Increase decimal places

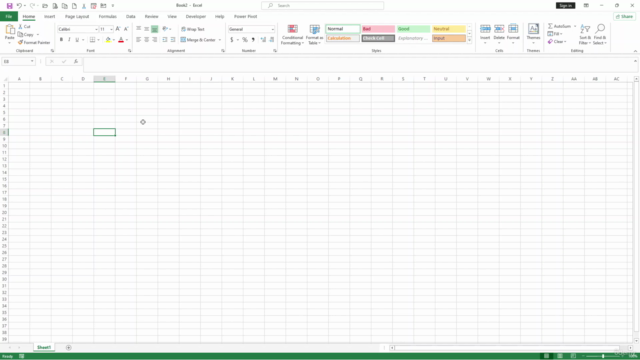pos(263,40)
